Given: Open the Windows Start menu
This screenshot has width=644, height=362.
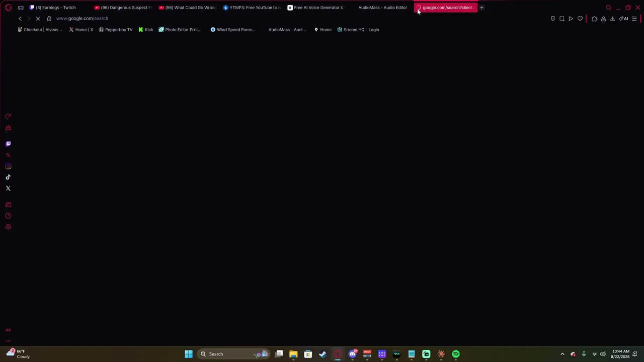Looking at the screenshot, I should 189,354.
